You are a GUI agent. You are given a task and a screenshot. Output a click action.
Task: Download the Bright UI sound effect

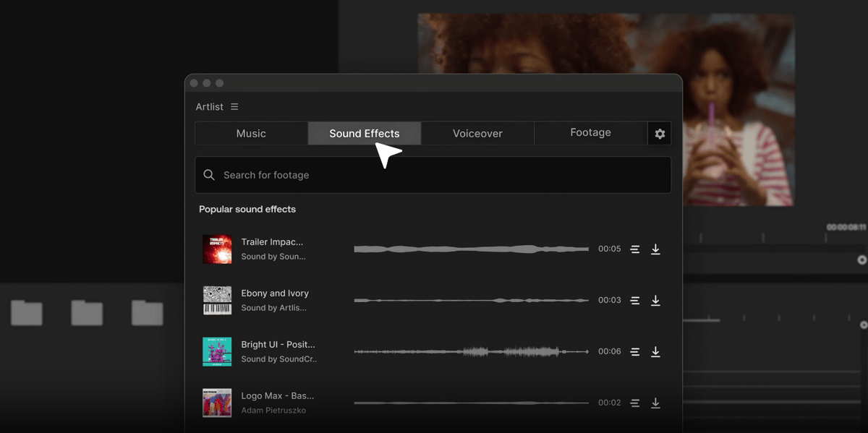coord(655,352)
